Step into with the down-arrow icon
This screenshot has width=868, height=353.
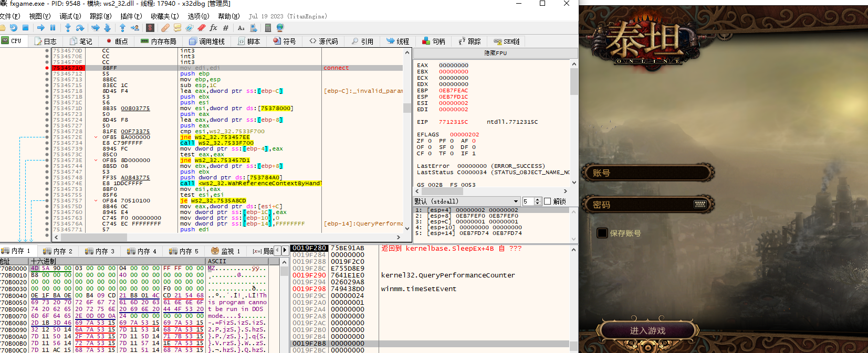68,28
